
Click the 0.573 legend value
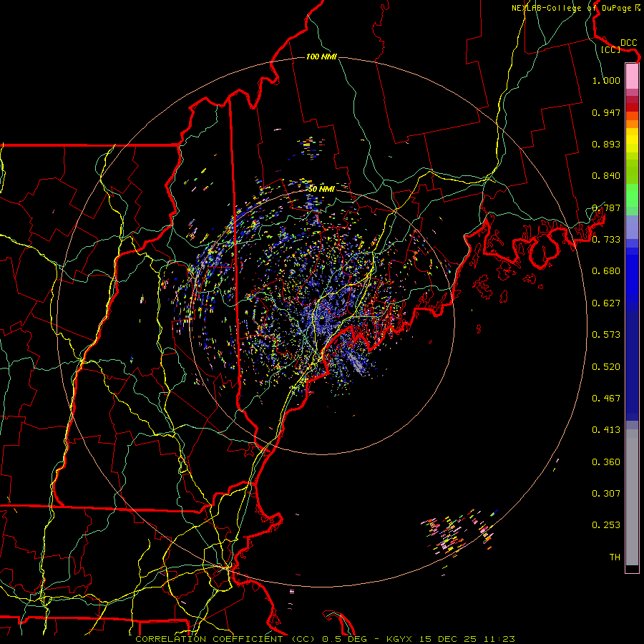pos(606,335)
